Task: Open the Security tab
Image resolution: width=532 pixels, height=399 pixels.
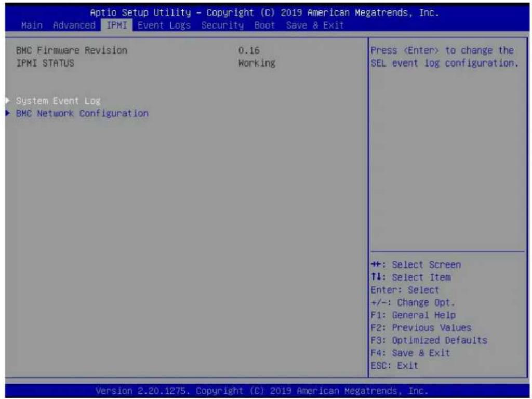Action: 222,25
